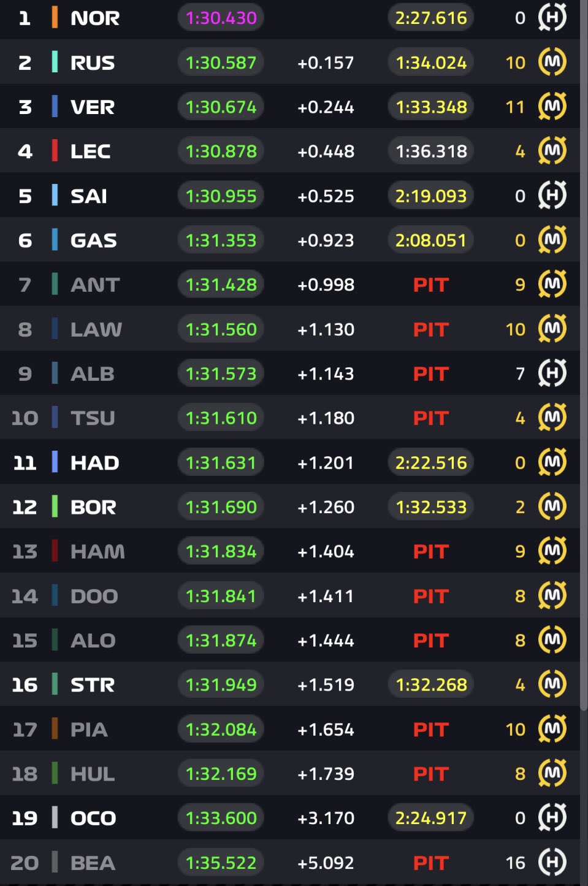
Task: Click the hard tyre icon for ALB
Action: click(552, 373)
